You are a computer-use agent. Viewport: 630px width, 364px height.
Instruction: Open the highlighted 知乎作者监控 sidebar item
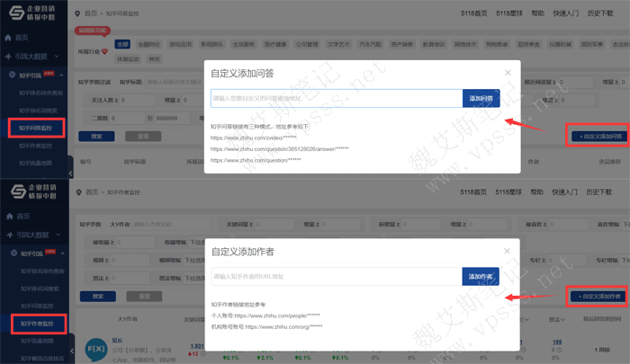[36, 321]
